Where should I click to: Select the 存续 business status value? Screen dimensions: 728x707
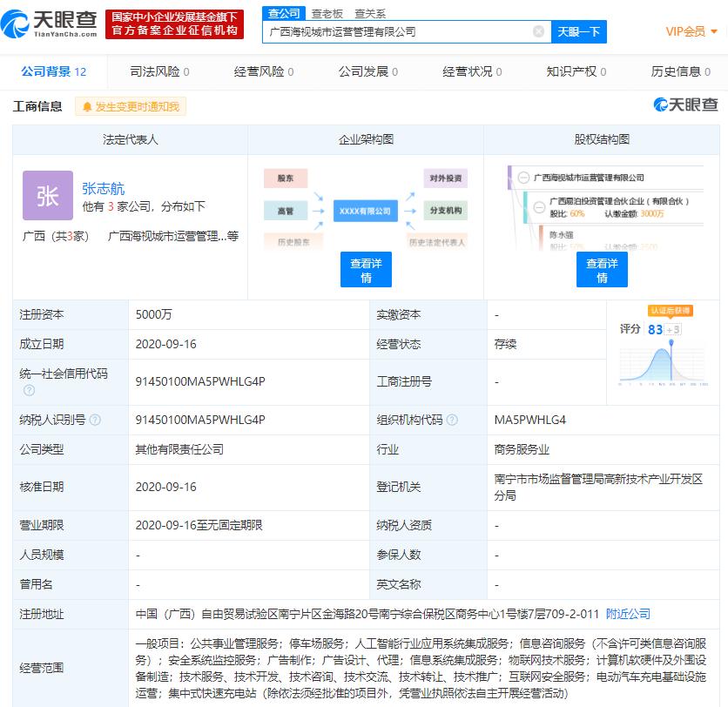pos(505,344)
